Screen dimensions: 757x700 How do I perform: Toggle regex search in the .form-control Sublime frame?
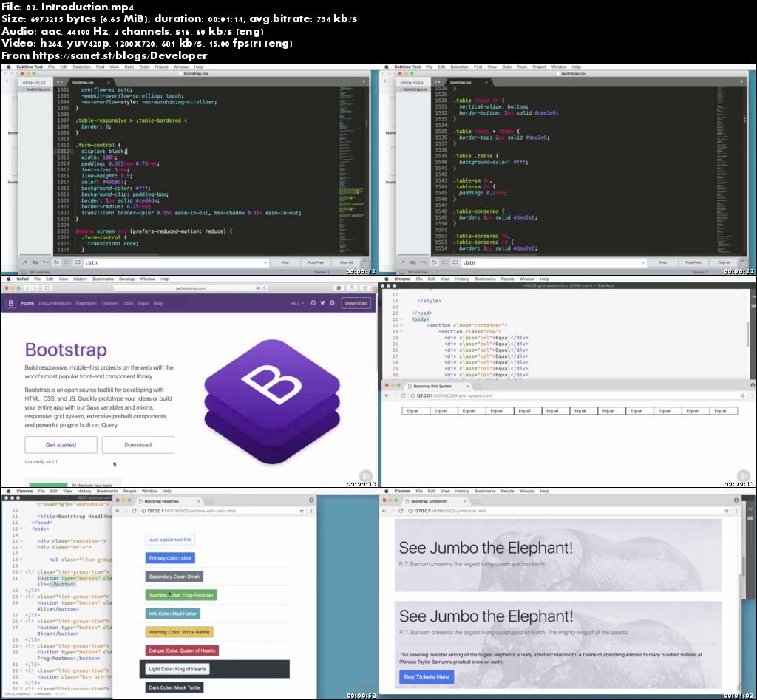[25, 262]
